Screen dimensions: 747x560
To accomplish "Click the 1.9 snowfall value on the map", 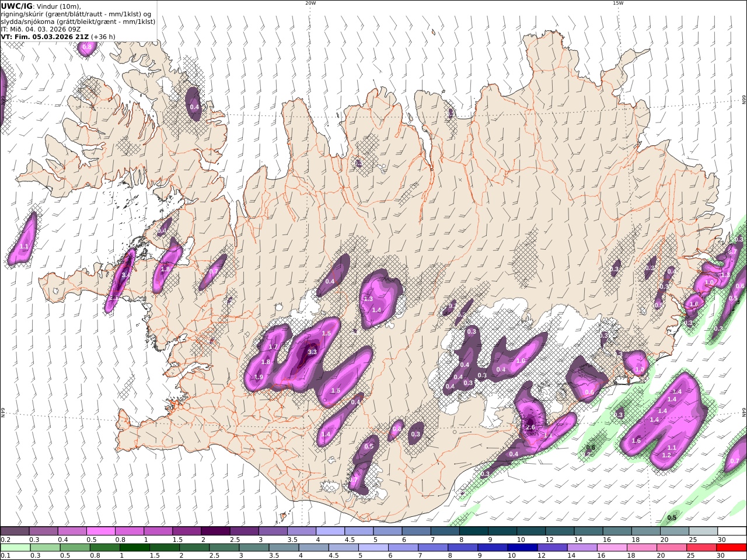I will tap(259, 377).
